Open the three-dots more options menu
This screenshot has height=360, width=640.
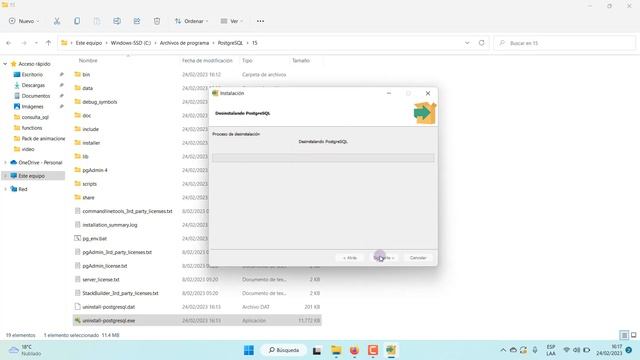(x=260, y=21)
